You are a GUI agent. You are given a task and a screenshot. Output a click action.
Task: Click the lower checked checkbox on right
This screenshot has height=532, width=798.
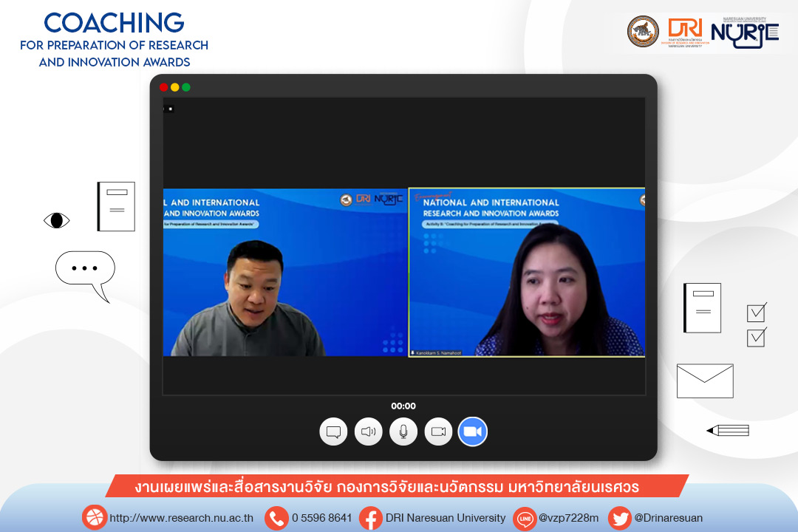point(757,337)
